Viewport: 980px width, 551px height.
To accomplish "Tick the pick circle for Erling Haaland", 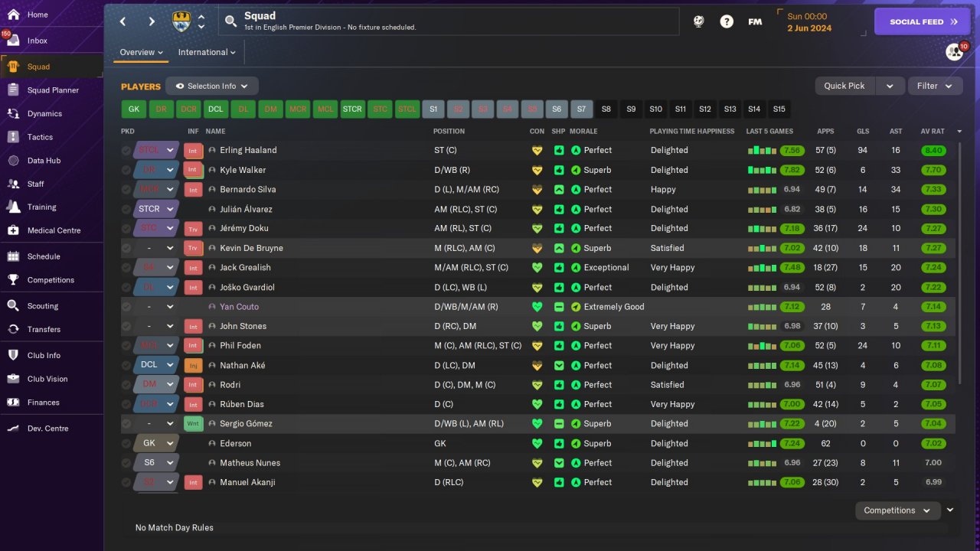I will pos(126,151).
